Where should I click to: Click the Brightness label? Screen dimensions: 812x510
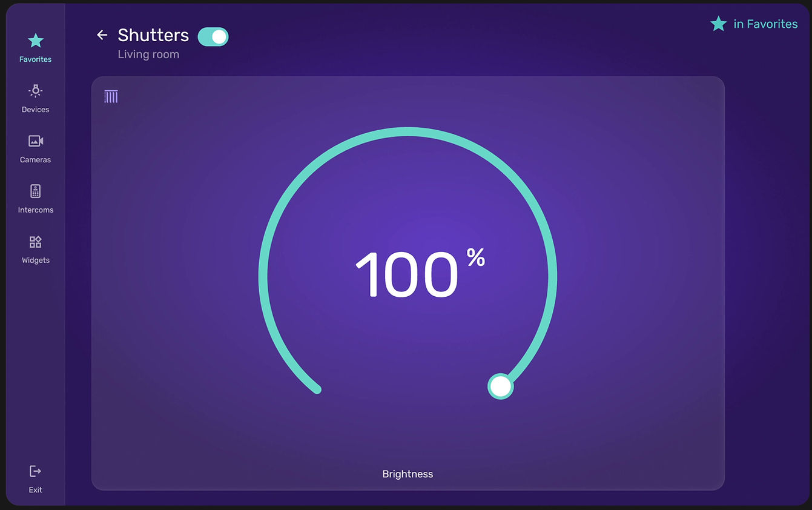click(x=408, y=474)
